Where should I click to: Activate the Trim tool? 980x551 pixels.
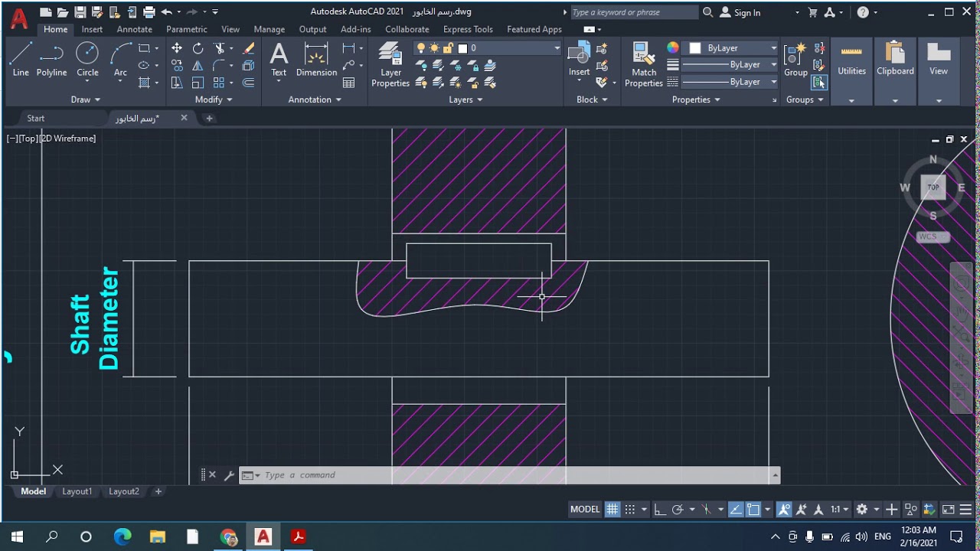[x=220, y=48]
